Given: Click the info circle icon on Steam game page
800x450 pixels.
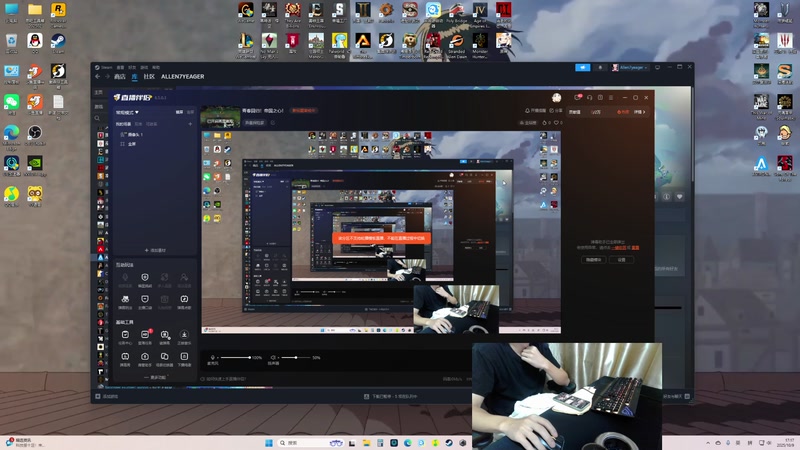Looking at the screenshot, I should coord(666,196).
